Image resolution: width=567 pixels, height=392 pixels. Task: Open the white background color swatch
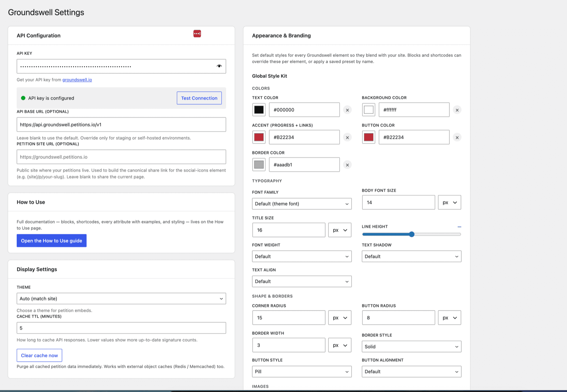pyautogui.click(x=369, y=110)
